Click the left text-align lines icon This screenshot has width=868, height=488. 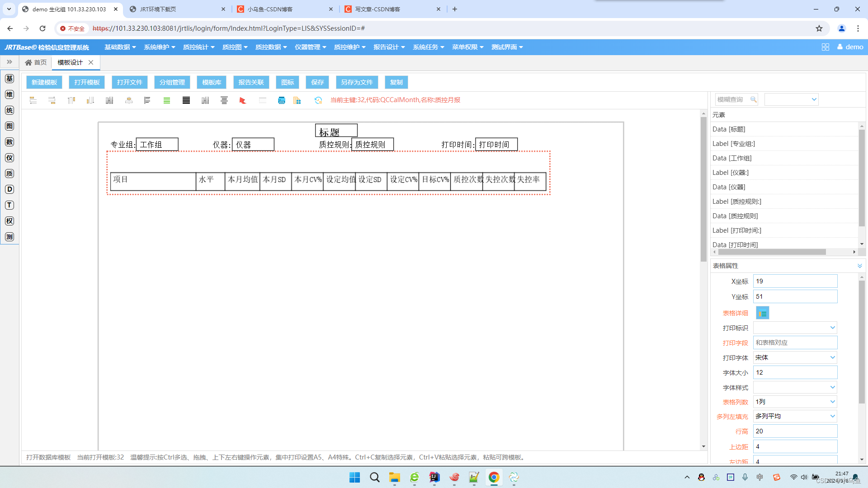[x=147, y=100]
